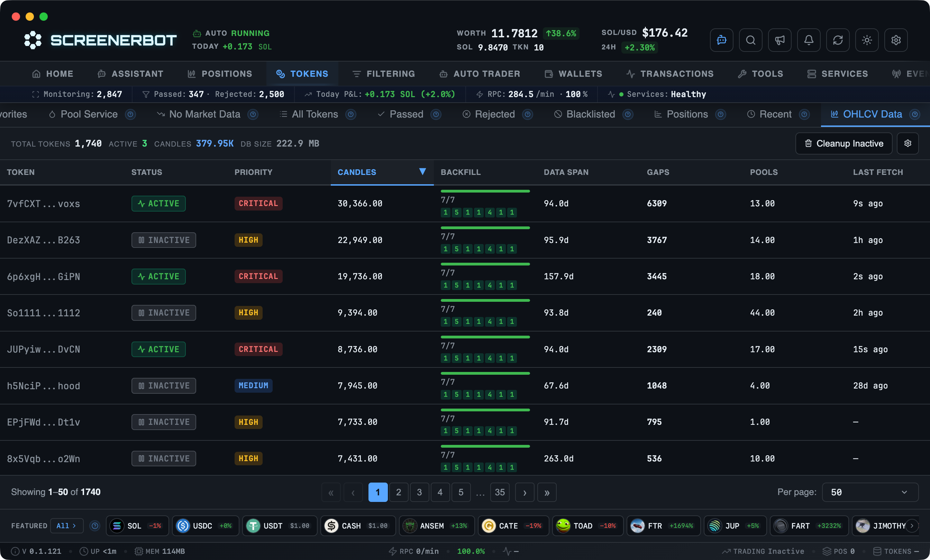Click the TOAD featured token chip
The image size is (930, 560).
tap(588, 526)
